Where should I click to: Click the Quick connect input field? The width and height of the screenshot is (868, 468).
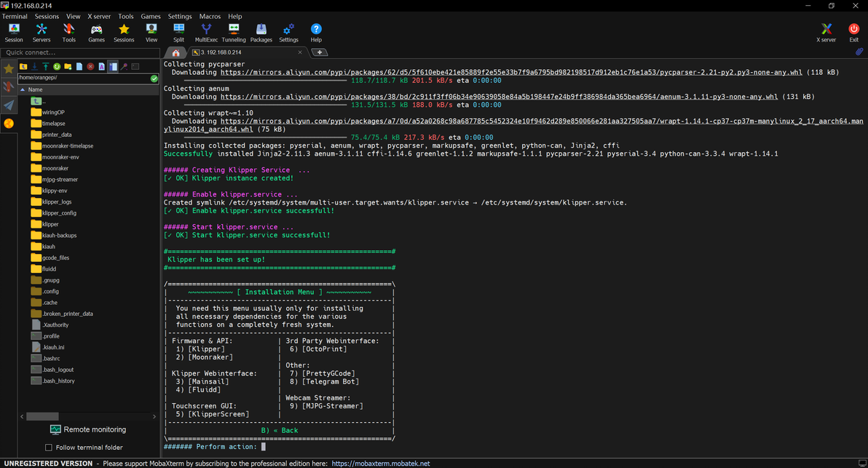pyautogui.click(x=80, y=52)
